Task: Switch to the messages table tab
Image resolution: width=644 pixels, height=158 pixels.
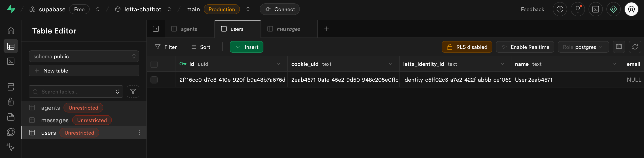Action: tap(288, 29)
